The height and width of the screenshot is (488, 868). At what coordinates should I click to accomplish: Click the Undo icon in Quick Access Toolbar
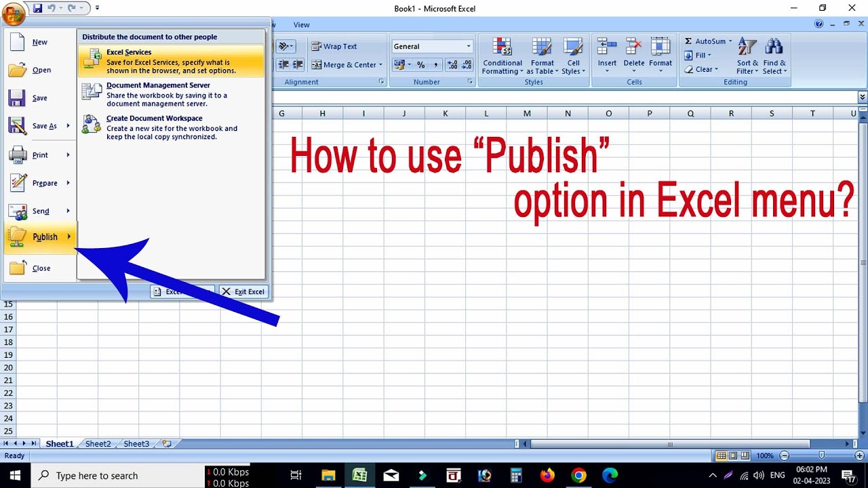[x=52, y=8]
